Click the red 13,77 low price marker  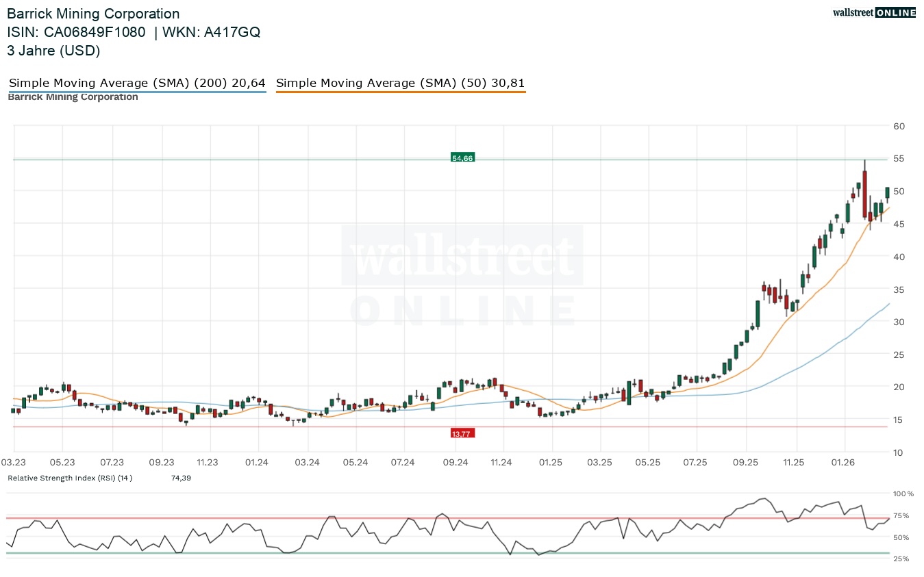point(462,433)
